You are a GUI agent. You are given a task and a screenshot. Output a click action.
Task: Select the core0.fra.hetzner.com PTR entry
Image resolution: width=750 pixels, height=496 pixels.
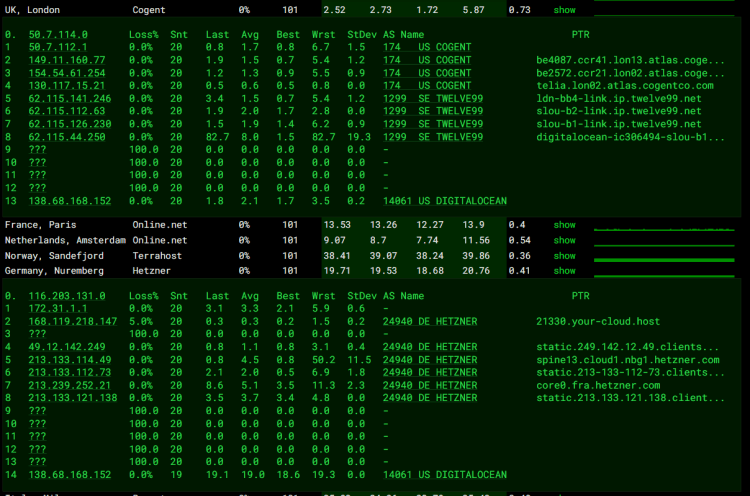pyautogui.click(x=594, y=385)
